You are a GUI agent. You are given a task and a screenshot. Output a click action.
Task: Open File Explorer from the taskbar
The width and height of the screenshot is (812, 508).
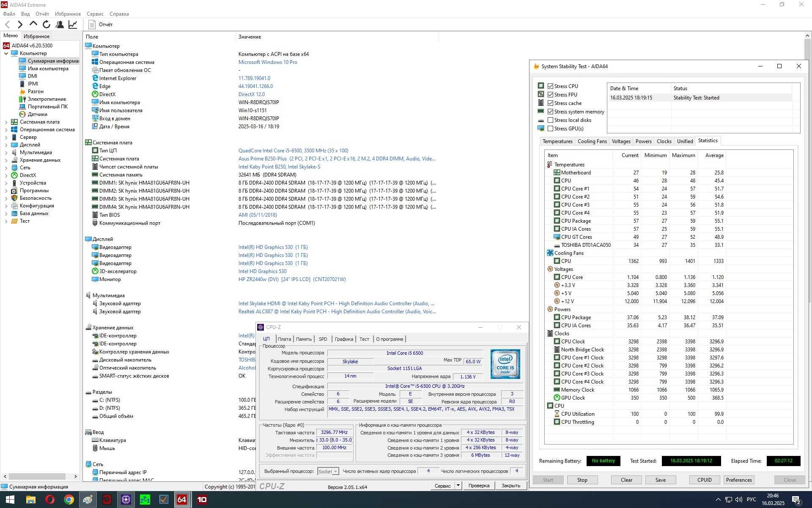[30, 500]
